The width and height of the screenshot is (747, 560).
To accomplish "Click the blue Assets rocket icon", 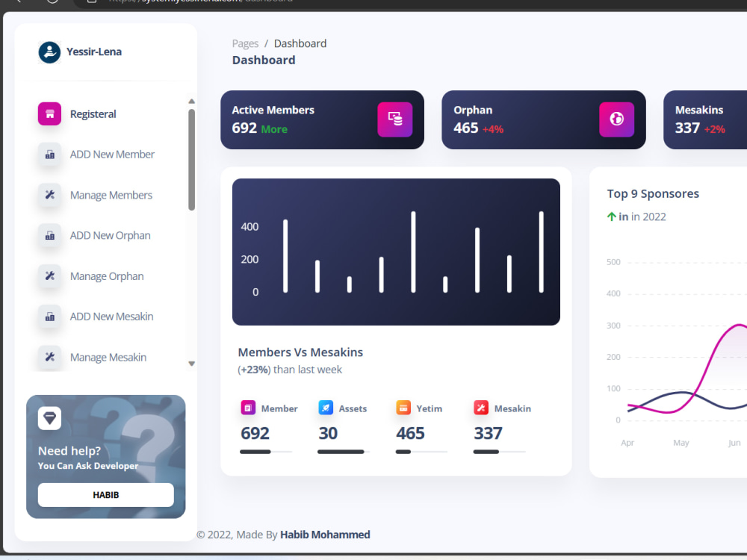I will 326,408.
